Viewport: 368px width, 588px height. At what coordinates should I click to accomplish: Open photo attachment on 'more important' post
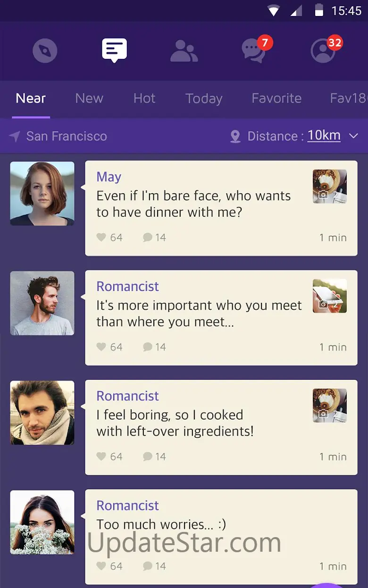click(330, 296)
